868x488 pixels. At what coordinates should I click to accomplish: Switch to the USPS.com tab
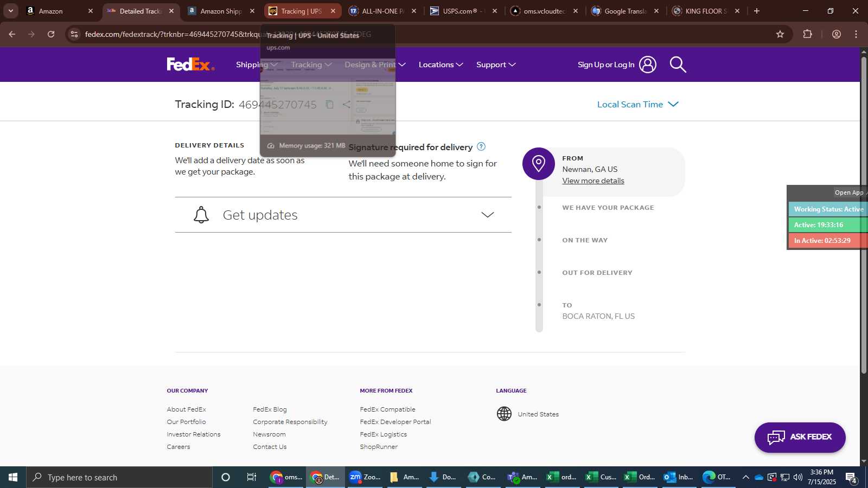(464, 11)
